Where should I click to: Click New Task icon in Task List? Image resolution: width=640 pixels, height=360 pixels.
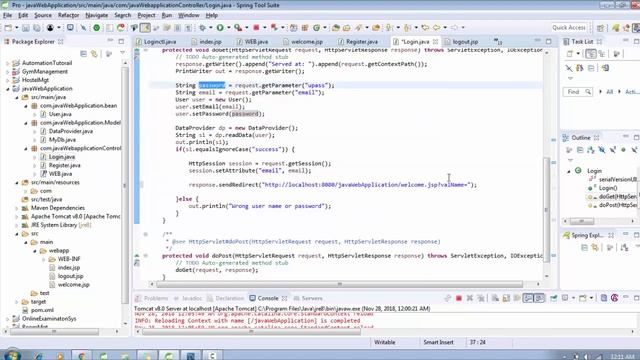tap(570, 54)
